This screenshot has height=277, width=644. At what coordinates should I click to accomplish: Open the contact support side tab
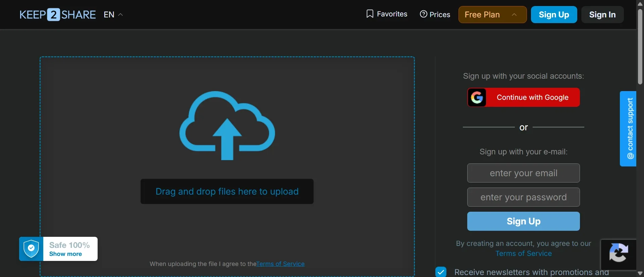628,129
